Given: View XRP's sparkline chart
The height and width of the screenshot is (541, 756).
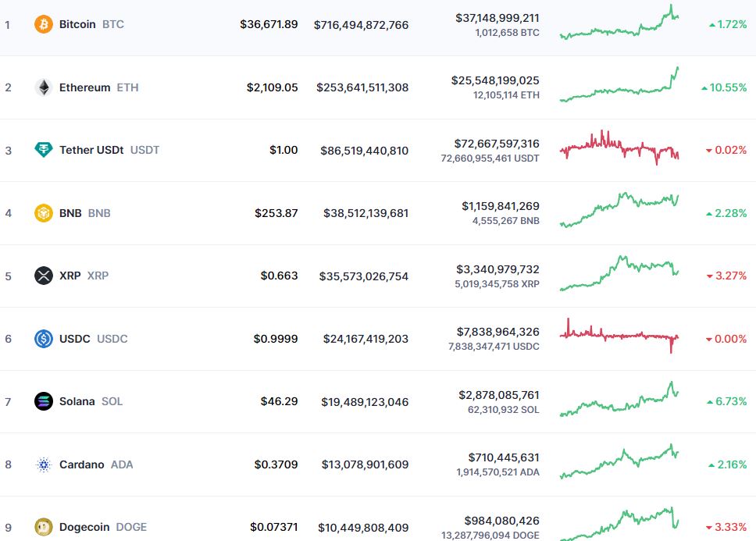Looking at the screenshot, I should tap(619, 273).
